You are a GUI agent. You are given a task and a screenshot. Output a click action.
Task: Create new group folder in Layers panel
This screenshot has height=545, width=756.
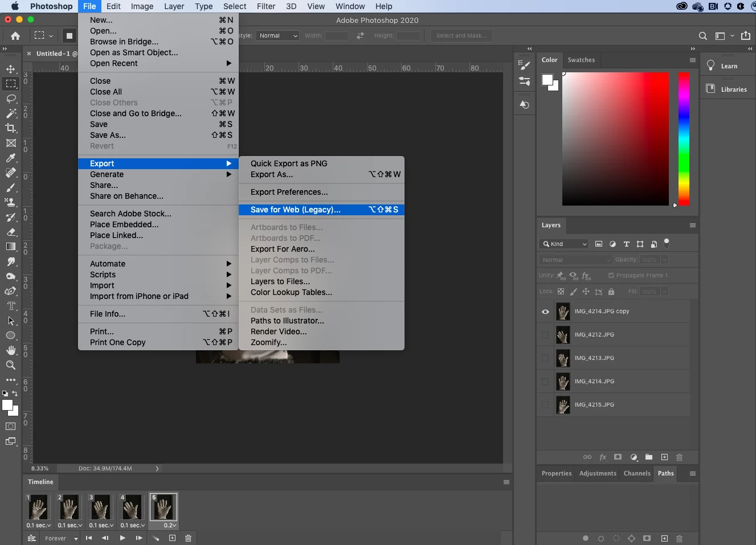pyautogui.click(x=649, y=457)
